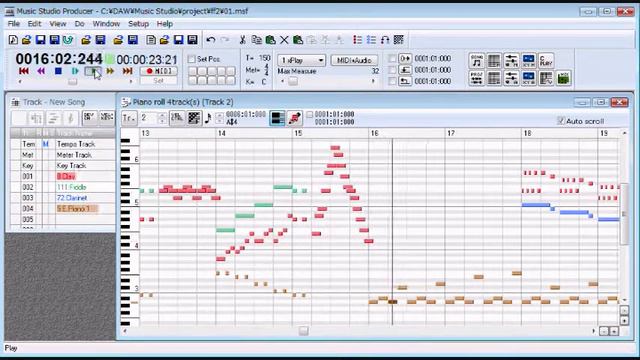This screenshot has width=640, height=360.
Task: Click the headphones icon in the toolbar
Action: tap(385, 40)
